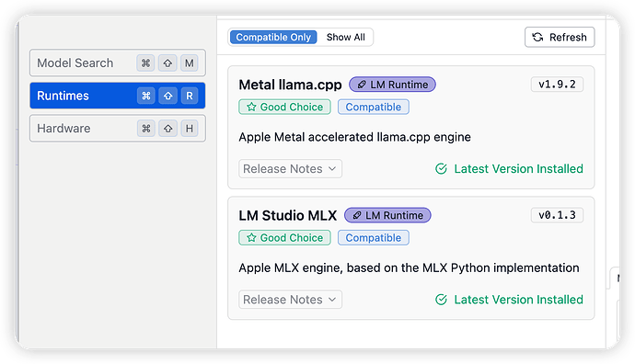This screenshot has height=364, width=635.
Task: Click the Refresh button
Action: point(560,37)
